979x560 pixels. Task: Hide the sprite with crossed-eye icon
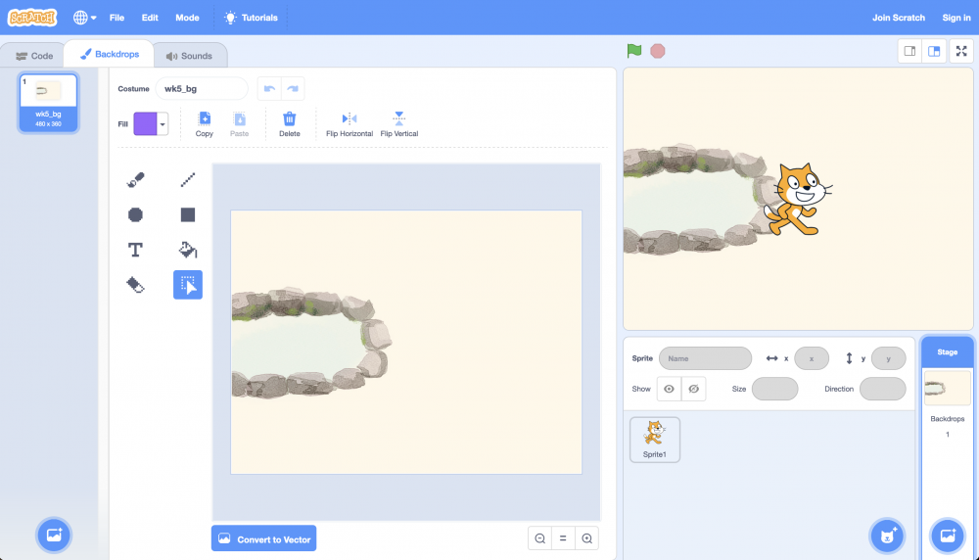(694, 389)
